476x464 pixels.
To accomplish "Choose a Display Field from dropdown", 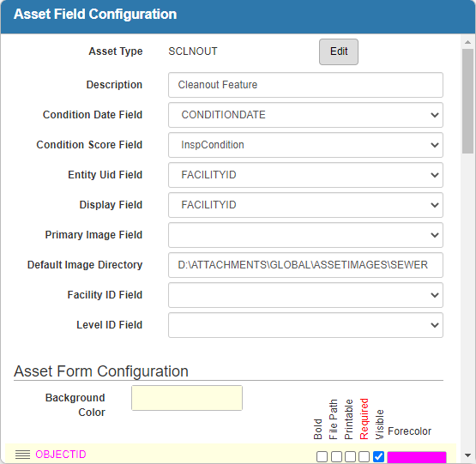I will 305,205.
